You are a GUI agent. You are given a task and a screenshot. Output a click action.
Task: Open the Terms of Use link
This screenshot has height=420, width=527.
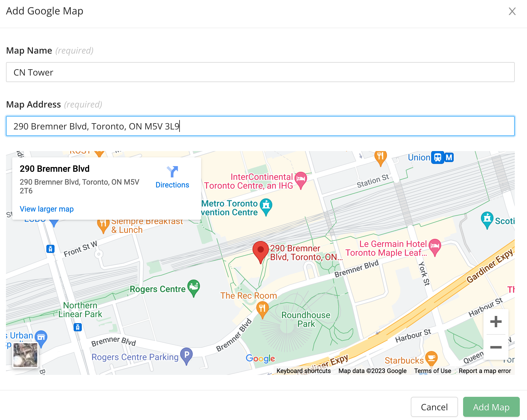point(432,371)
